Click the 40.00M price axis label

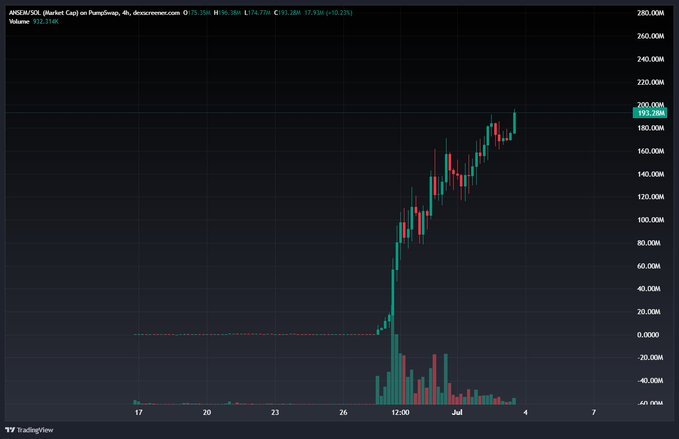click(x=649, y=289)
